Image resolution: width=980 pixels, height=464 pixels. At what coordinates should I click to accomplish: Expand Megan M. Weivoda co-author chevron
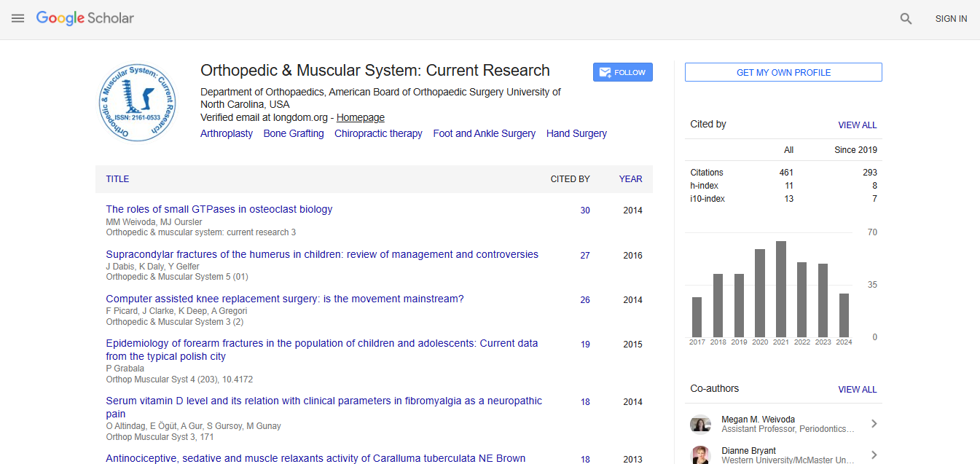tap(874, 424)
